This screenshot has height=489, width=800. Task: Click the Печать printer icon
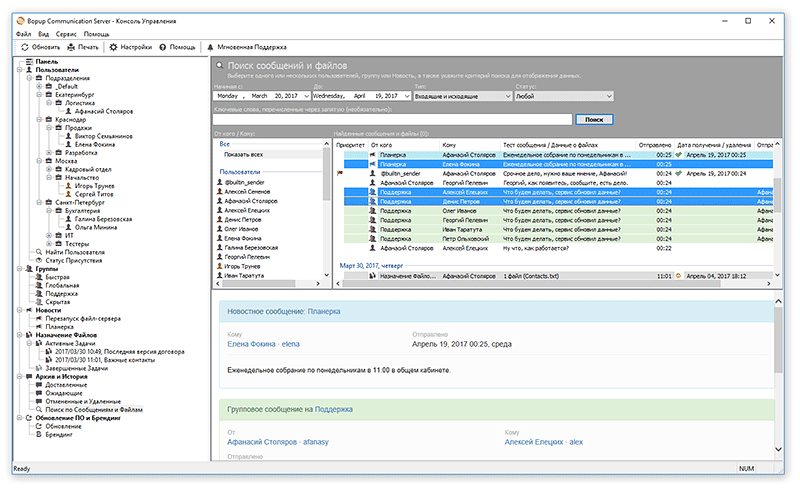coord(72,47)
